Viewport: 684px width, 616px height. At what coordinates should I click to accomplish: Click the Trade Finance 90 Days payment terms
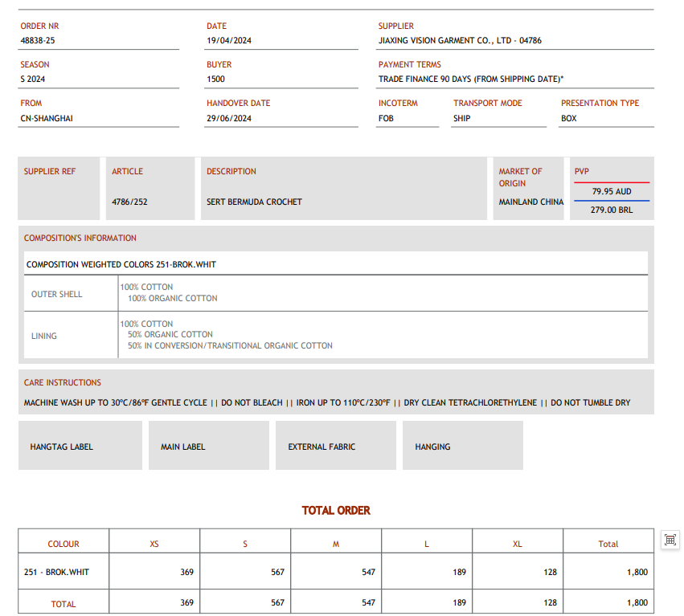pos(471,79)
